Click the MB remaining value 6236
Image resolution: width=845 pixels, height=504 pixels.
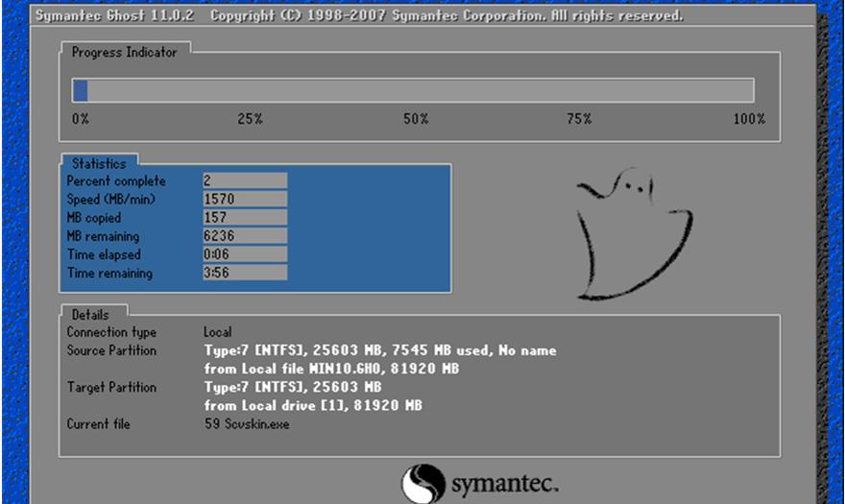tap(245, 235)
